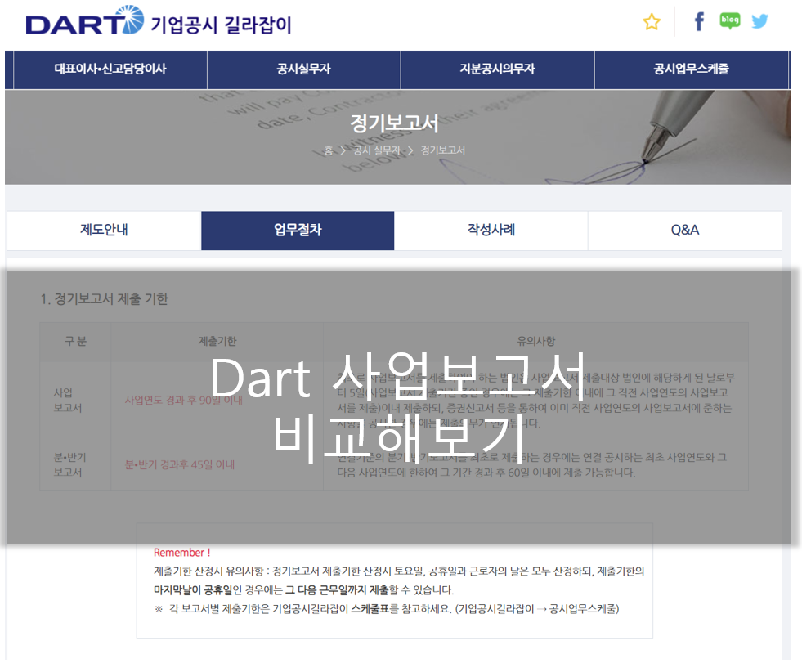Click bold 그 다음 근무일까지 제출 text
This screenshot has height=672, width=802.
coord(337,590)
